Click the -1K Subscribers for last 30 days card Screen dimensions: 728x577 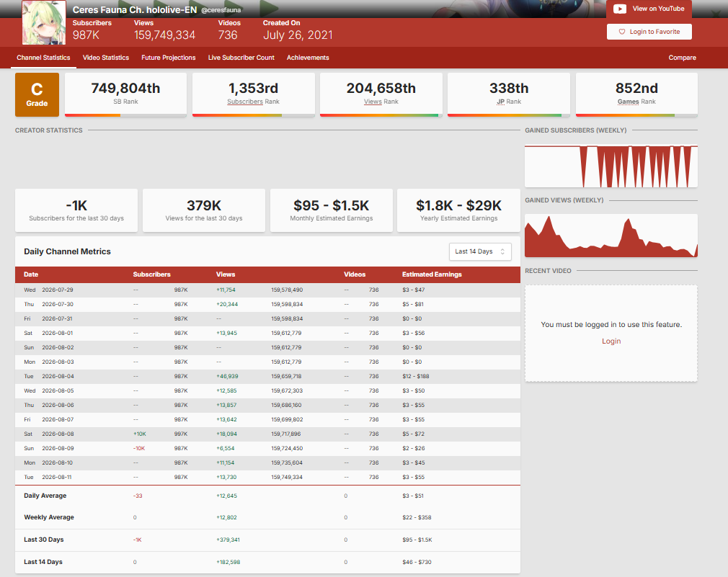tap(76, 210)
